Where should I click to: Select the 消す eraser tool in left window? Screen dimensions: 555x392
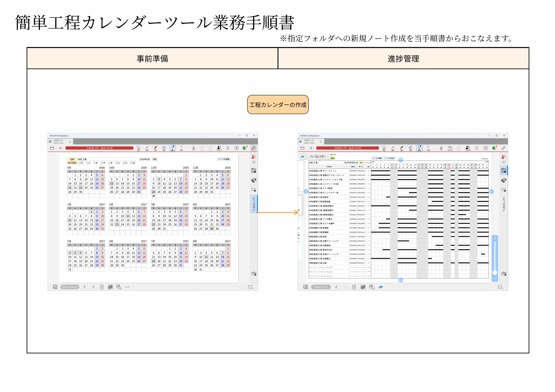coord(164,148)
